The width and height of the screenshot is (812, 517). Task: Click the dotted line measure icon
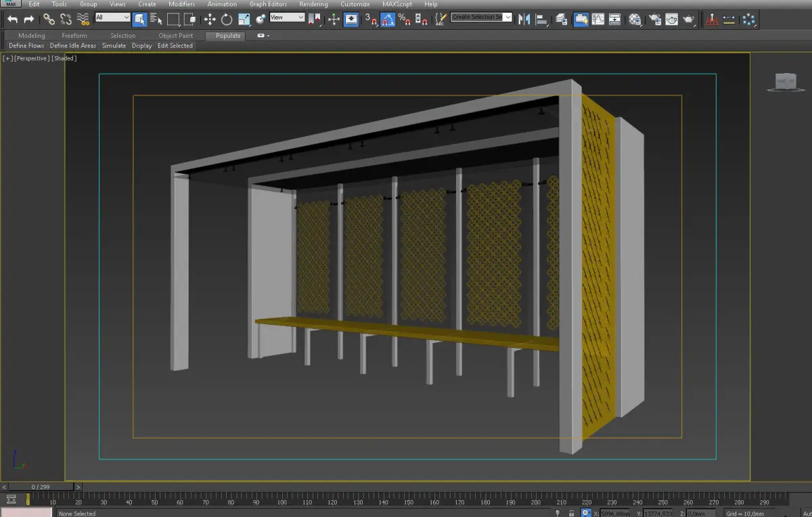tap(729, 20)
